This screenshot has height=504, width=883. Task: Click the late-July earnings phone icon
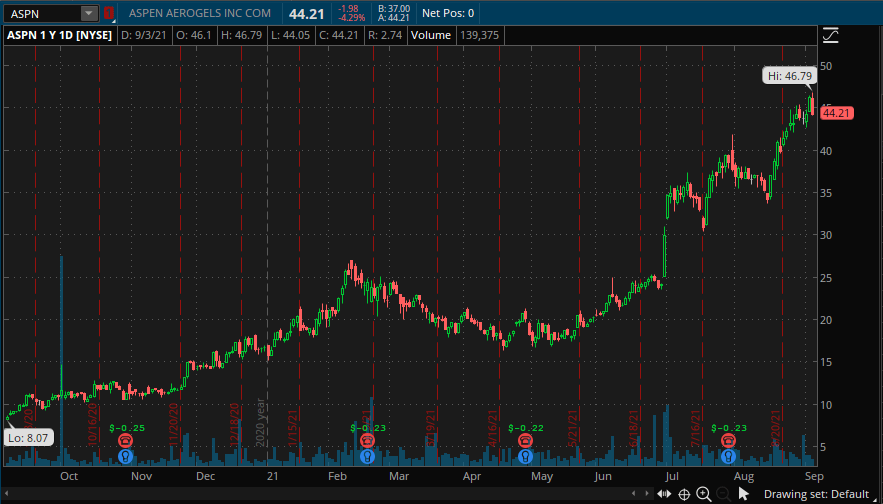click(x=729, y=440)
